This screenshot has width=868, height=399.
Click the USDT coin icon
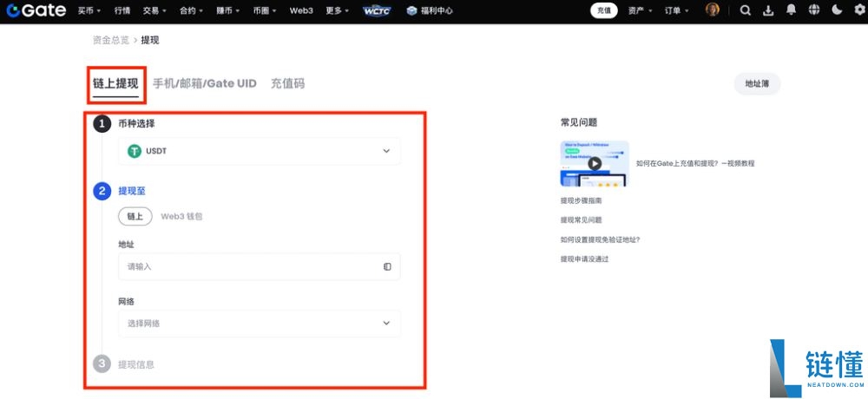(135, 151)
